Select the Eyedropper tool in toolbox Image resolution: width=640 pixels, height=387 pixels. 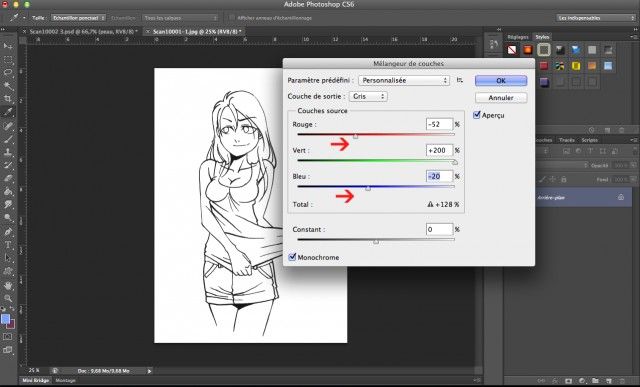click(x=8, y=112)
